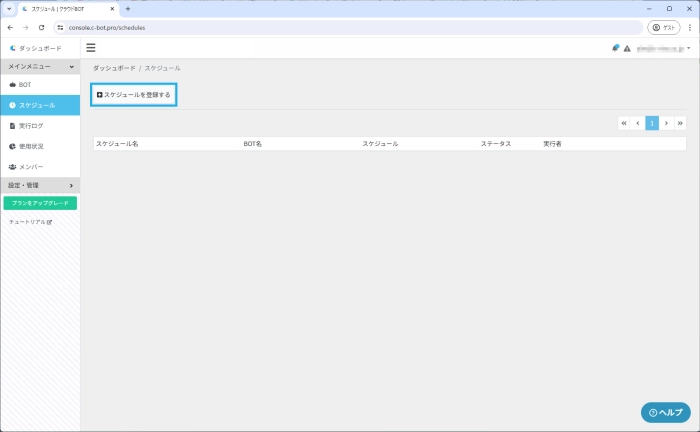The image size is (700, 432).
Task: Open the チュートリアル external link
Action: (x=31, y=221)
